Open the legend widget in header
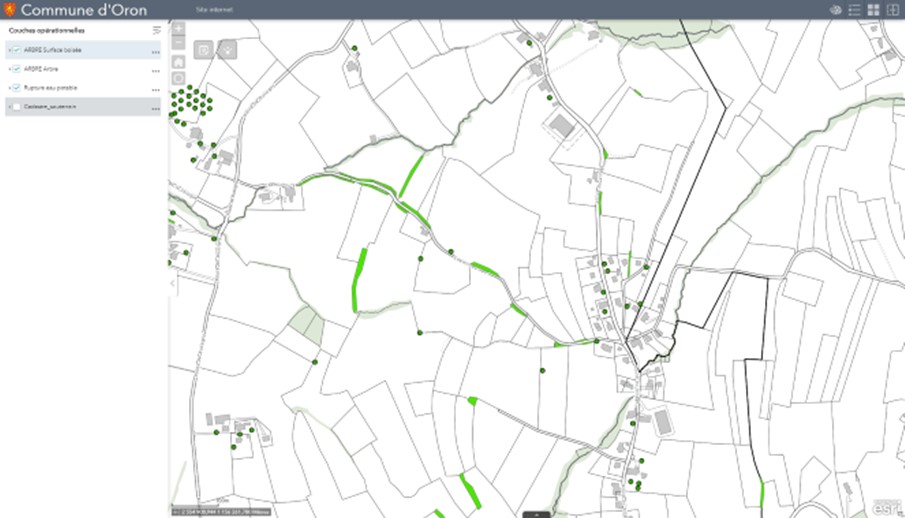The height and width of the screenshot is (518, 905). tap(854, 10)
